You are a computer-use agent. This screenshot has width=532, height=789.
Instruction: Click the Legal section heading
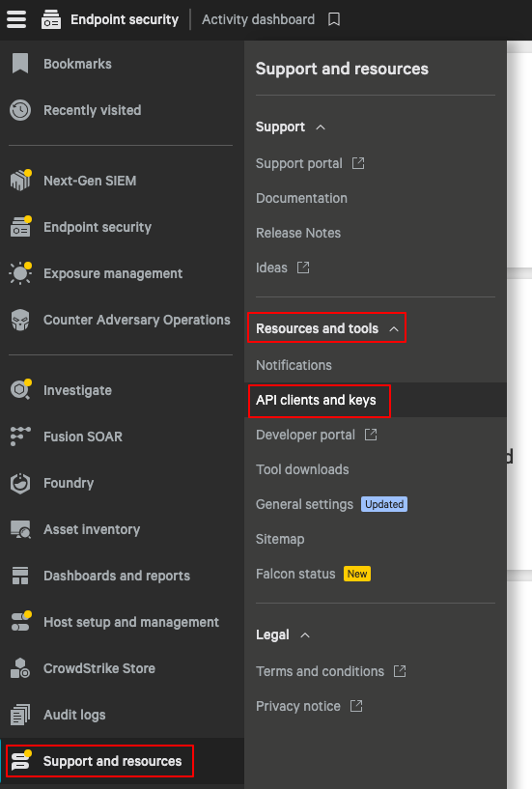272,635
